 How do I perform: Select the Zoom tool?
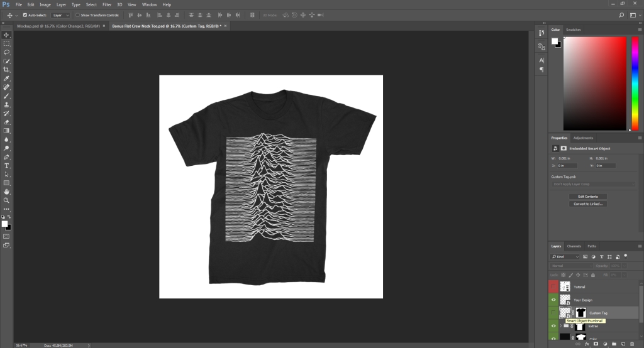point(6,200)
